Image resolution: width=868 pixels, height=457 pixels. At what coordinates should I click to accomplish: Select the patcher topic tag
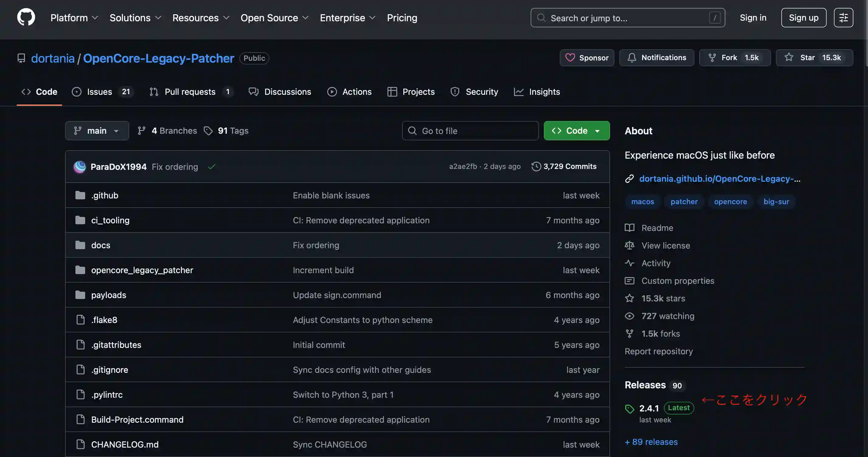[x=684, y=202]
